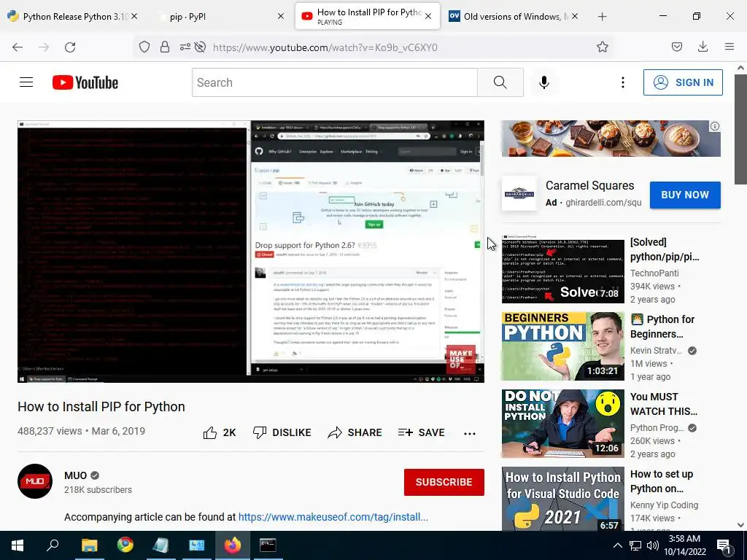Switch to the pip · PyPI tab
Screen dimensions: 747x560
click(219, 17)
